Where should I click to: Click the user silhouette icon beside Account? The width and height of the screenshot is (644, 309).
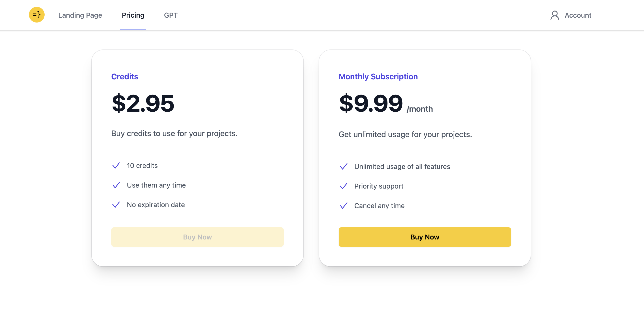(x=554, y=15)
